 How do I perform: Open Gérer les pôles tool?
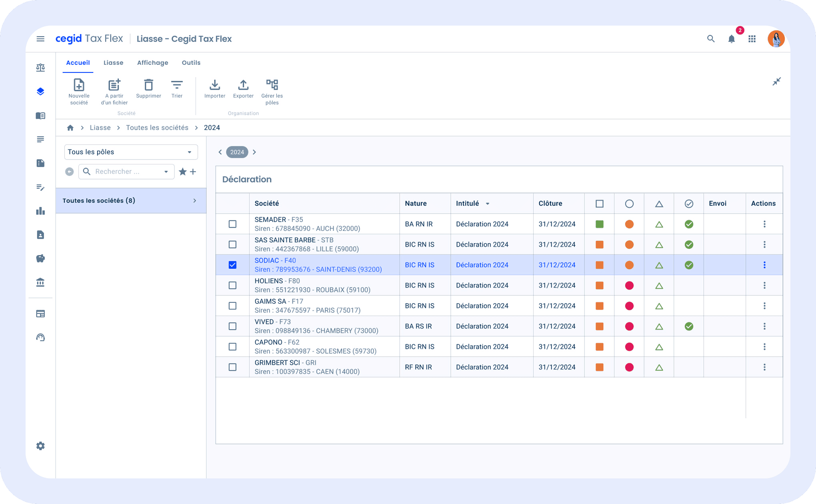pyautogui.click(x=272, y=85)
